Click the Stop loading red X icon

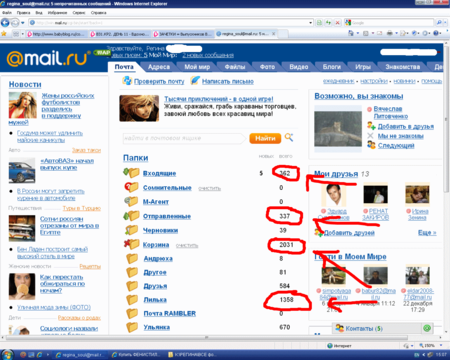click(x=337, y=23)
